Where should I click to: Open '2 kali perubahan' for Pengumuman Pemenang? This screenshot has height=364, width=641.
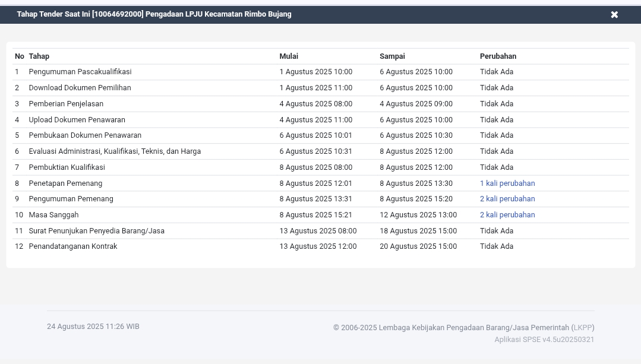point(507,199)
